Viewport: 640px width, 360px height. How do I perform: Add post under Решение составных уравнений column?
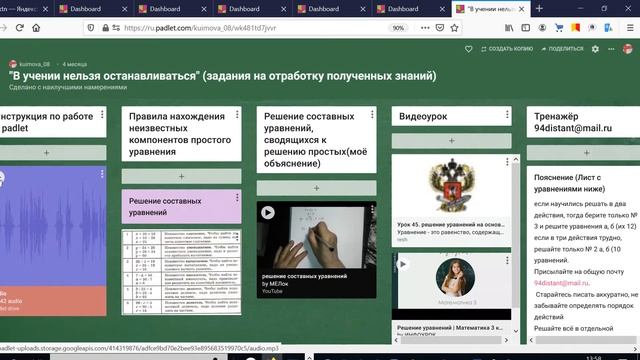316,188
